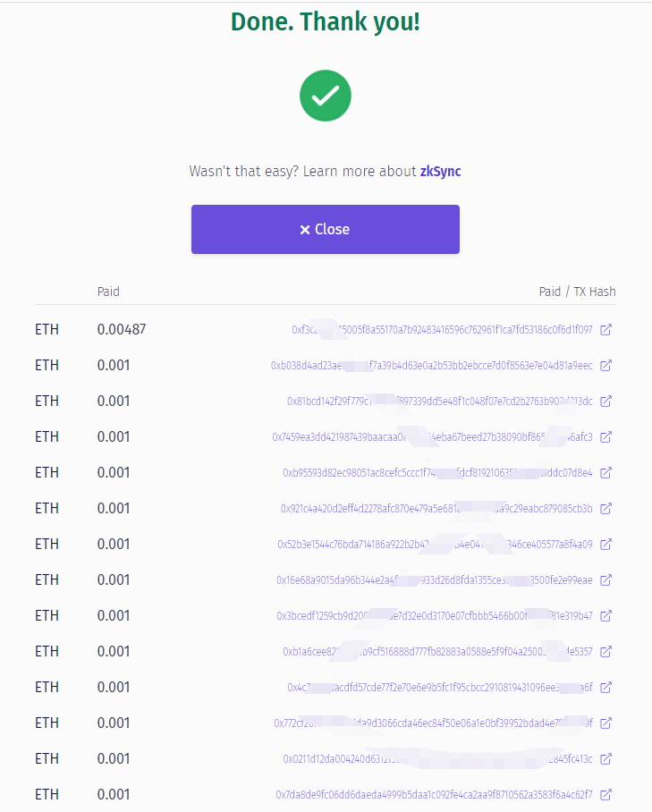Open transaction hash link starting 0x52b3e154
This screenshot has height=812, width=652.
(x=435, y=545)
